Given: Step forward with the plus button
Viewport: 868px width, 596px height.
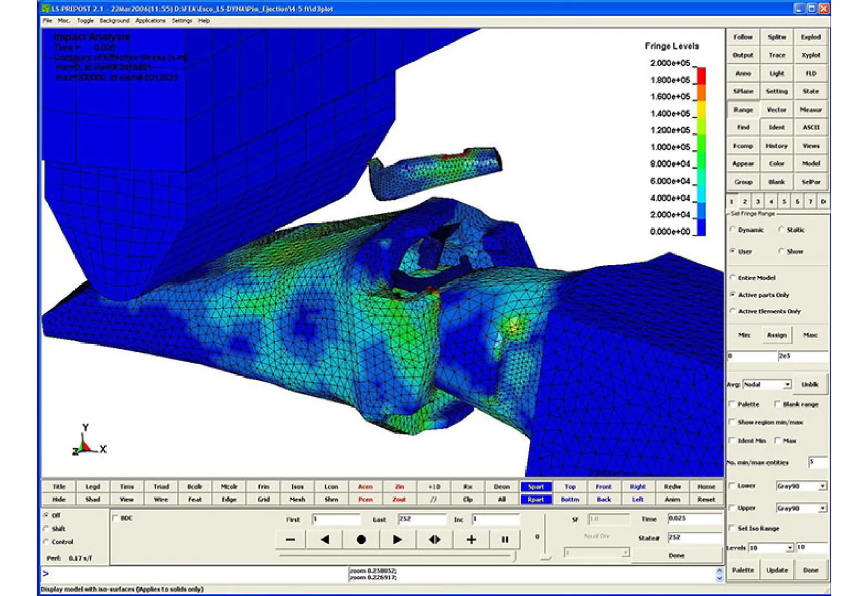Looking at the screenshot, I should point(471,540).
